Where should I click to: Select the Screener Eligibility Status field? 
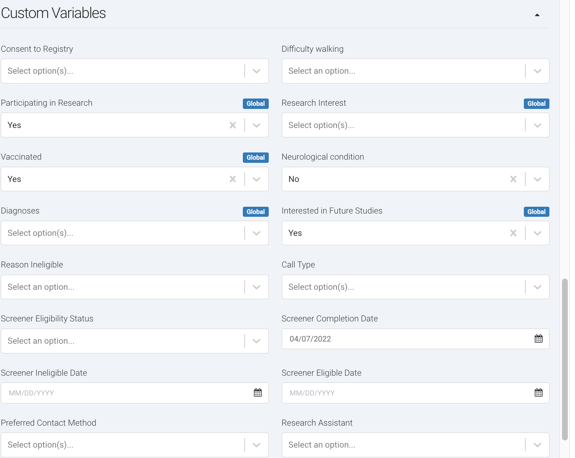point(135,341)
